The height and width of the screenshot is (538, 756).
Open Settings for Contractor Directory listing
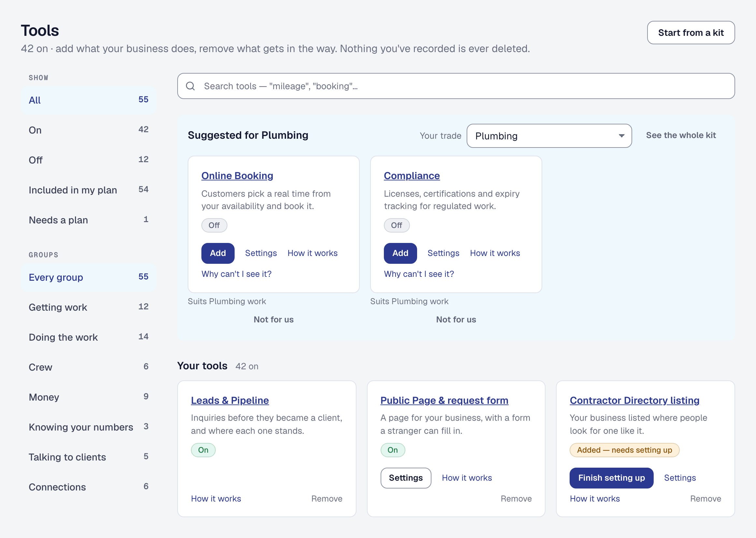click(x=680, y=478)
